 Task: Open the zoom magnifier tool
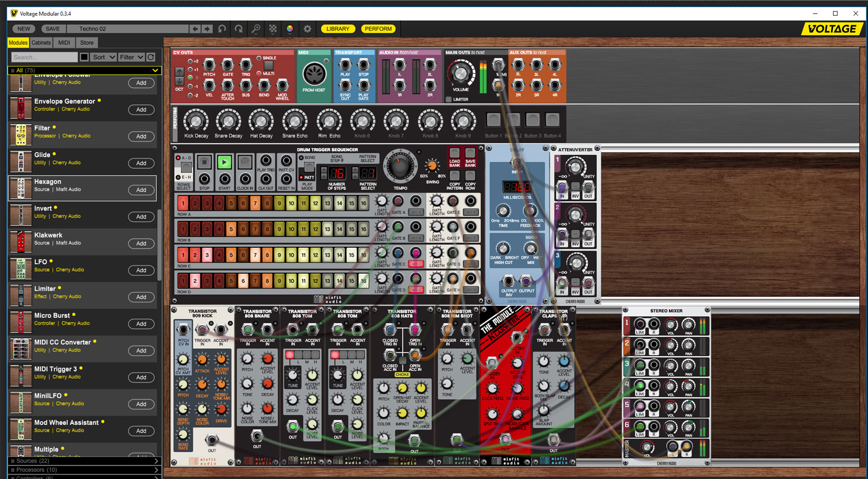point(256,29)
